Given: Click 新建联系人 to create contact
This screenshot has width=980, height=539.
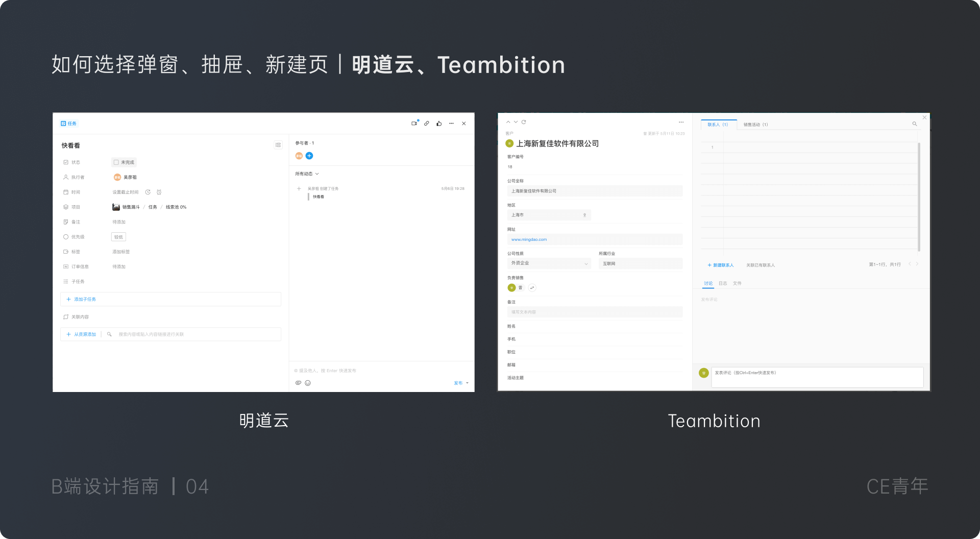Looking at the screenshot, I should click(720, 265).
